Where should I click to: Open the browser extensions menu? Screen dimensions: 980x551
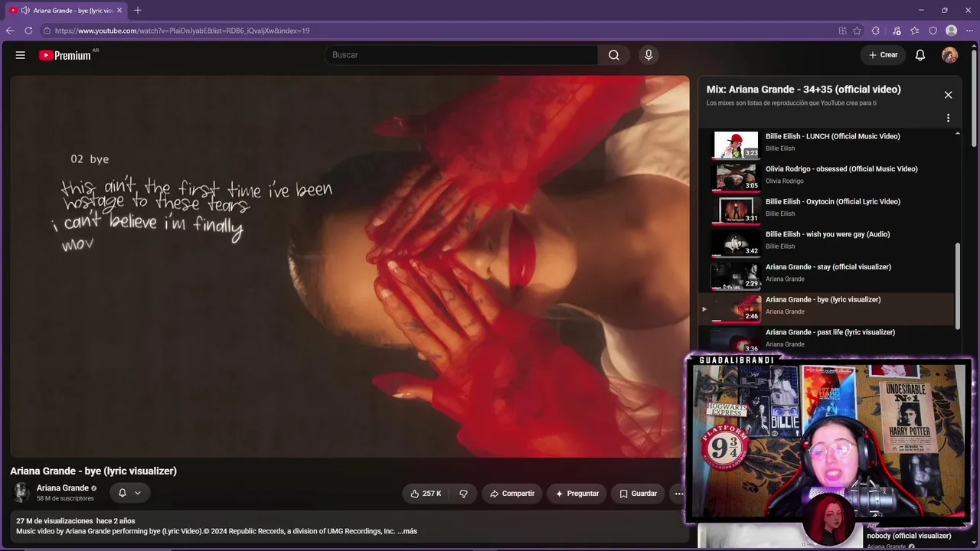click(x=876, y=31)
